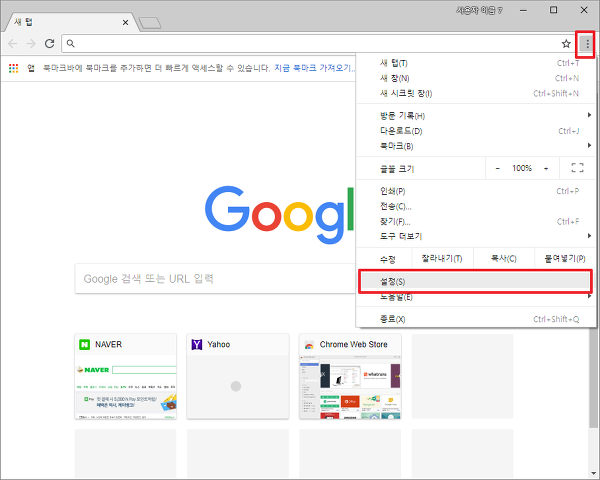This screenshot has width=600, height=480.
Task: Close the 새 탭 tab
Action: (x=125, y=23)
